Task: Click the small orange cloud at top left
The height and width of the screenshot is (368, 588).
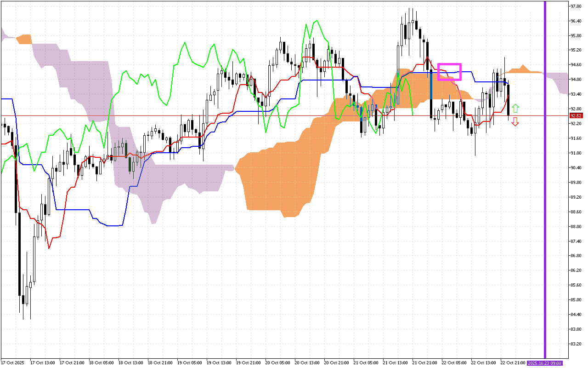Action: tap(24, 39)
